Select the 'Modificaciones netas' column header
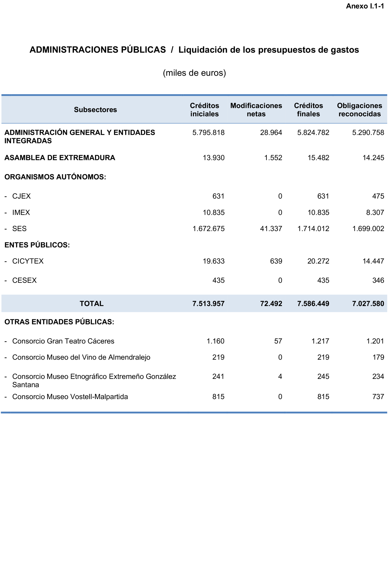This screenshot has height=574, width=392. 256,110
